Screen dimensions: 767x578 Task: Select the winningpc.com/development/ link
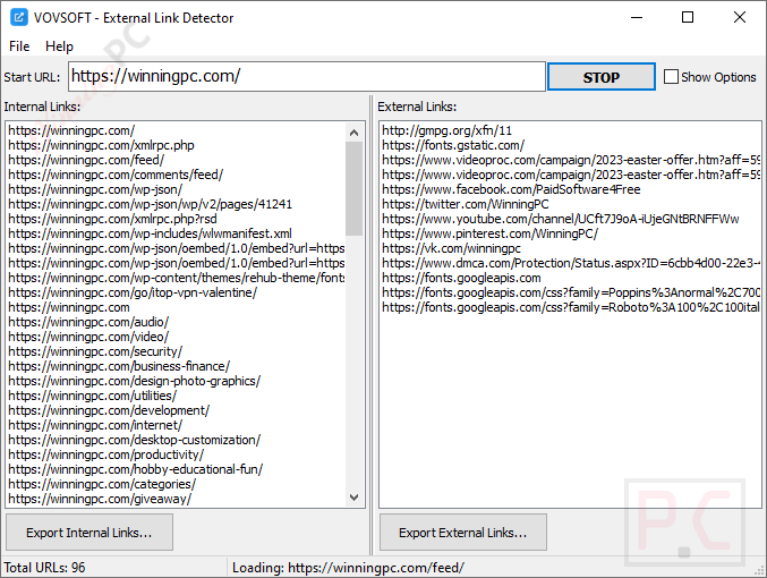click(109, 410)
